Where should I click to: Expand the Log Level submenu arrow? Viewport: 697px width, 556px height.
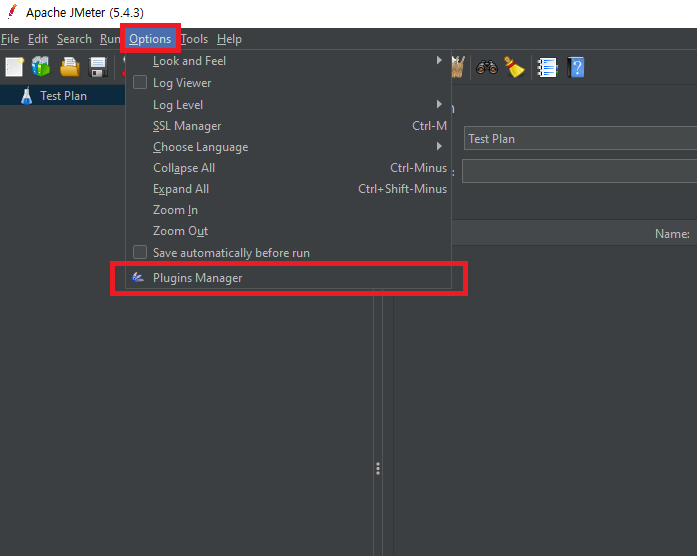coord(439,104)
